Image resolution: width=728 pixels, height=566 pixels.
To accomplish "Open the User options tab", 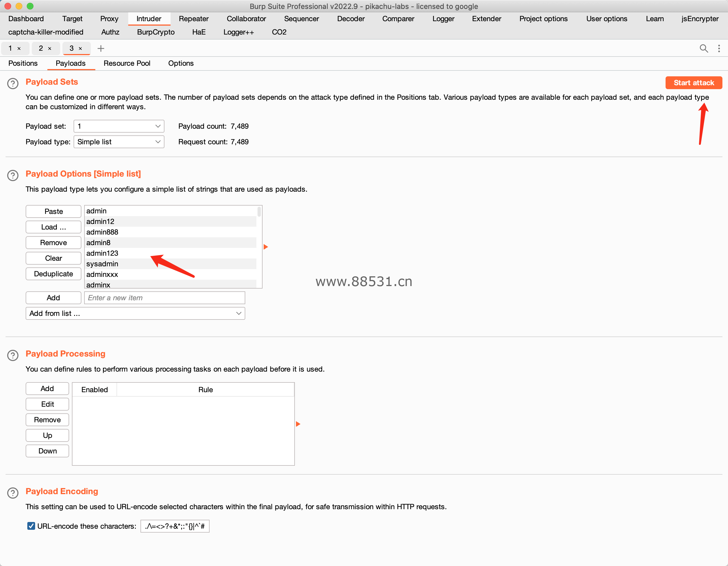I will [607, 19].
